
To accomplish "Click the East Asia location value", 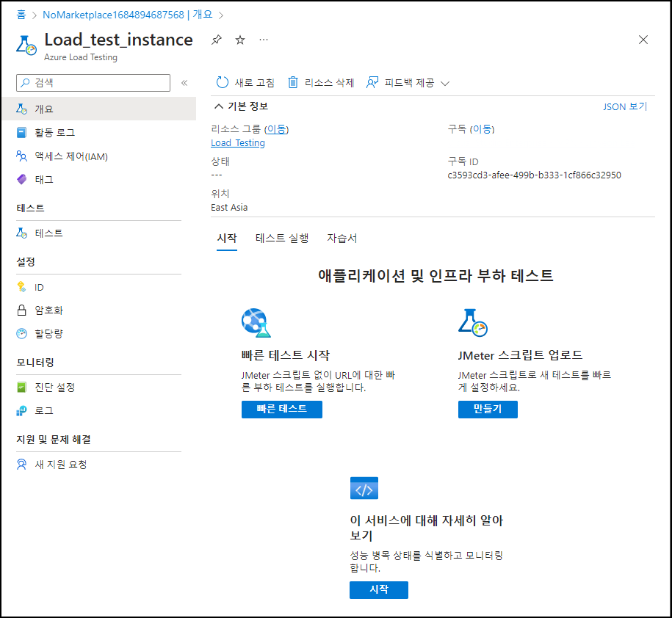I will pyautogui.click(x=229, y=207).
